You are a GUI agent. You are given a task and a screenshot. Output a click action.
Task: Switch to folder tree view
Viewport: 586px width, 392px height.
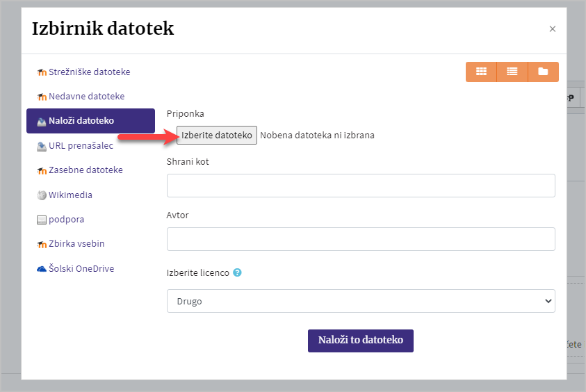click(543, 72)
